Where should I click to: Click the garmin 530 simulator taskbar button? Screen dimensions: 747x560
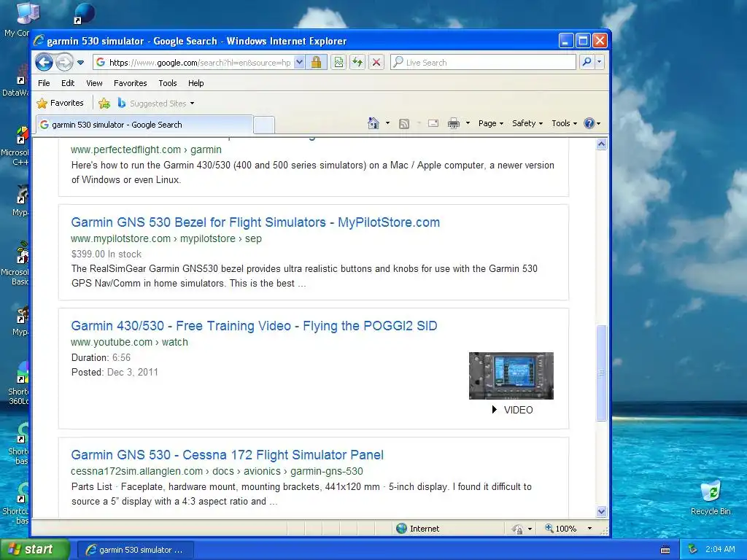[x=135, y=550]
